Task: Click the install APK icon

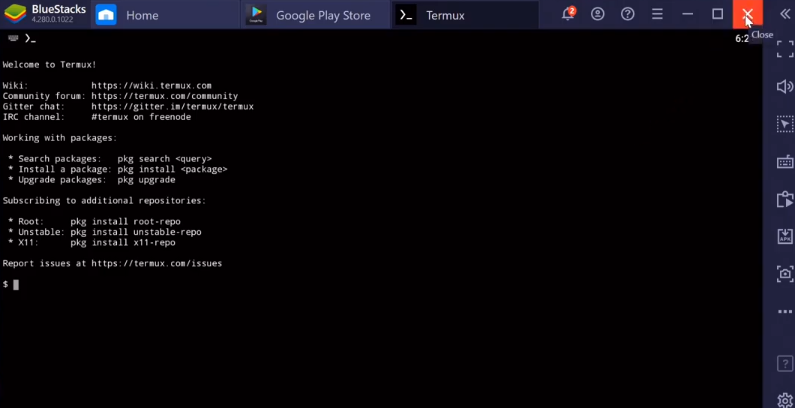Action: [785, 236]
